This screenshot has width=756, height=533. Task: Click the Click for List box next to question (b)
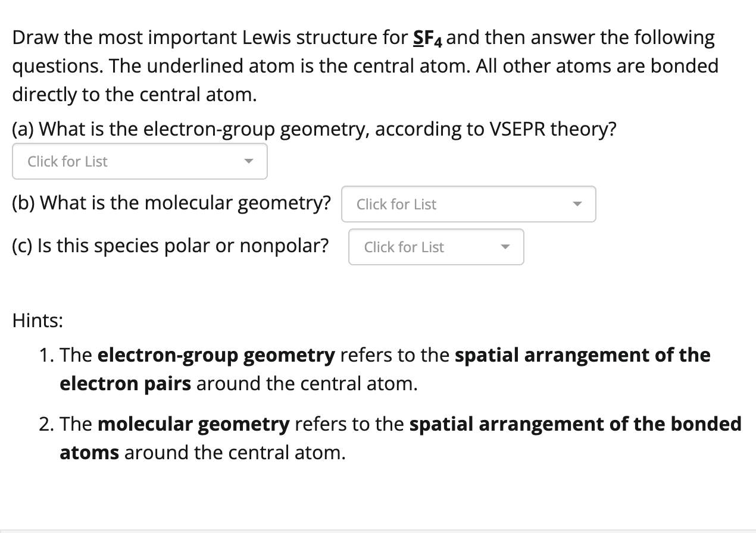click(468, 204)
